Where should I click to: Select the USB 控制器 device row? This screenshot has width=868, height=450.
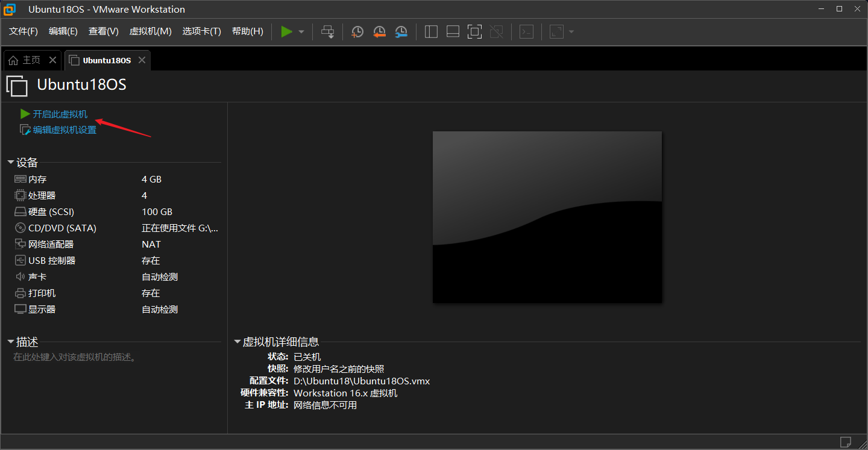116,261
